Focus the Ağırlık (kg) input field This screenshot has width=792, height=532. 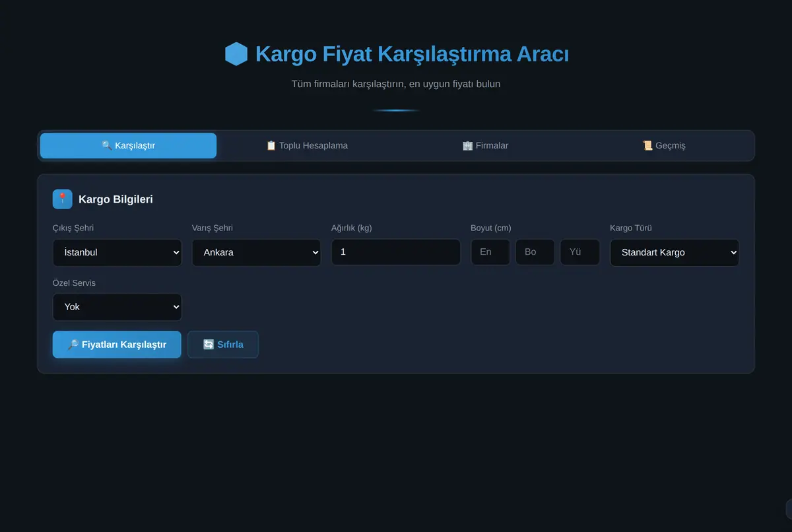(396, 252)
